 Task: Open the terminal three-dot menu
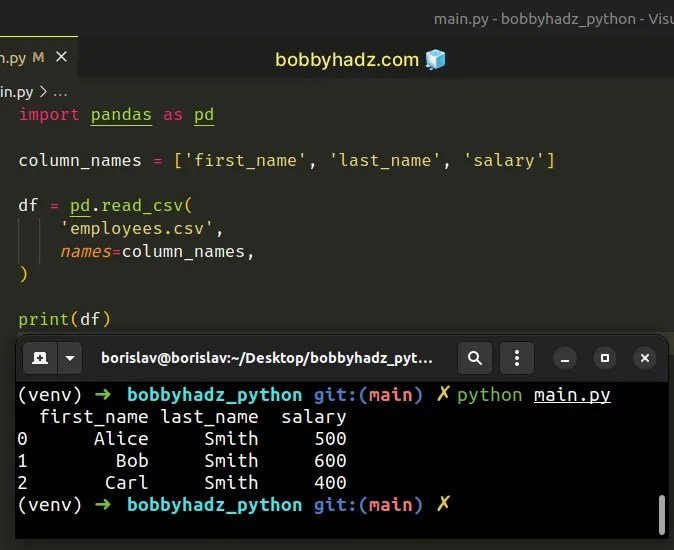click(517, 358)
